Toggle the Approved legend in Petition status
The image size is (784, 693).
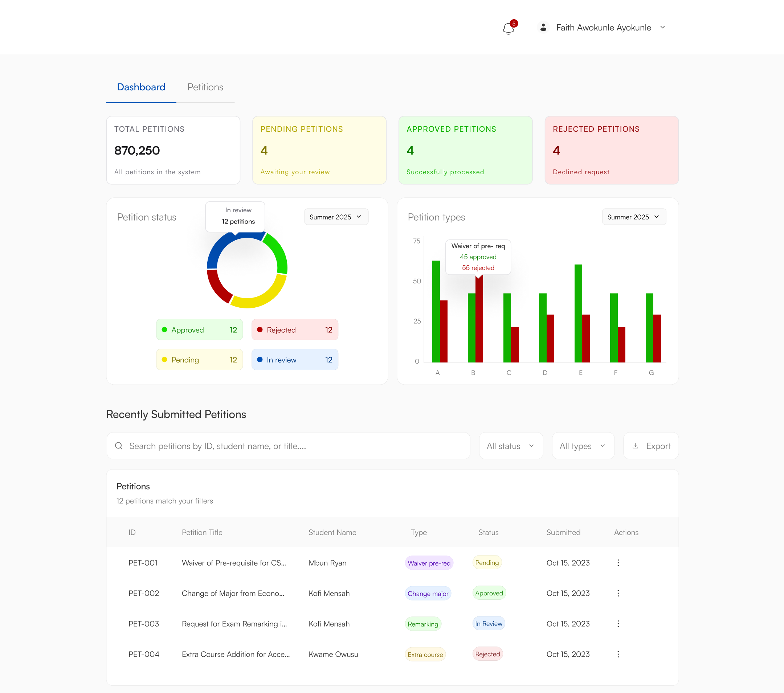(x=199, y=329)
